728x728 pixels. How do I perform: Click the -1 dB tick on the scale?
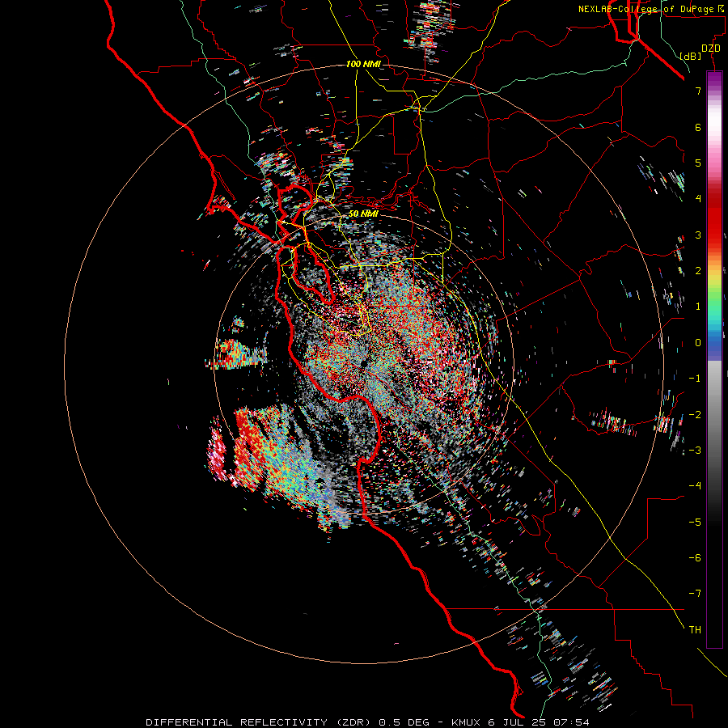click(x=695, y=379)
